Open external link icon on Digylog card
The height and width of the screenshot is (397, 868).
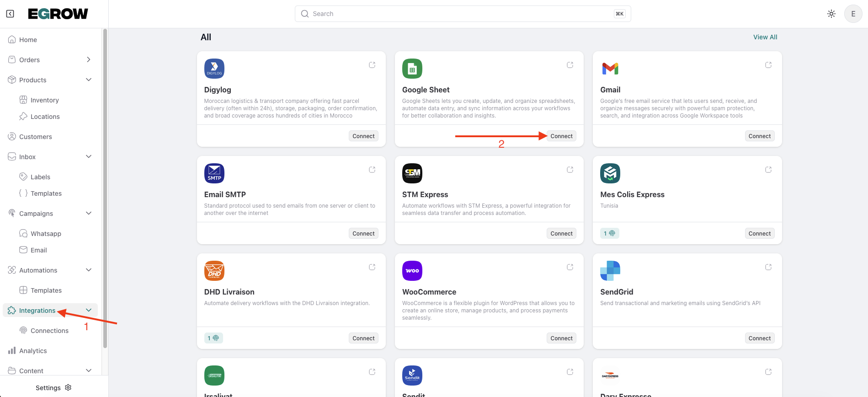[x=372, y=65]
